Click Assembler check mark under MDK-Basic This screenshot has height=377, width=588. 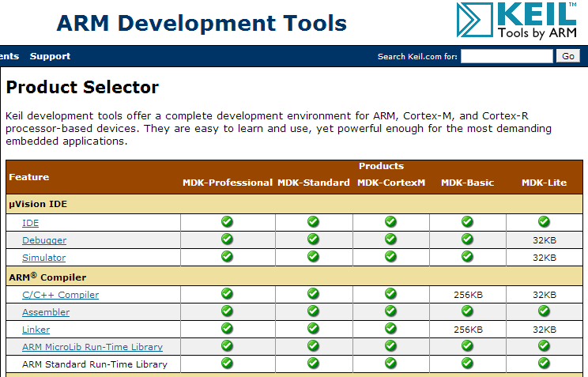(x=467, y=311)
